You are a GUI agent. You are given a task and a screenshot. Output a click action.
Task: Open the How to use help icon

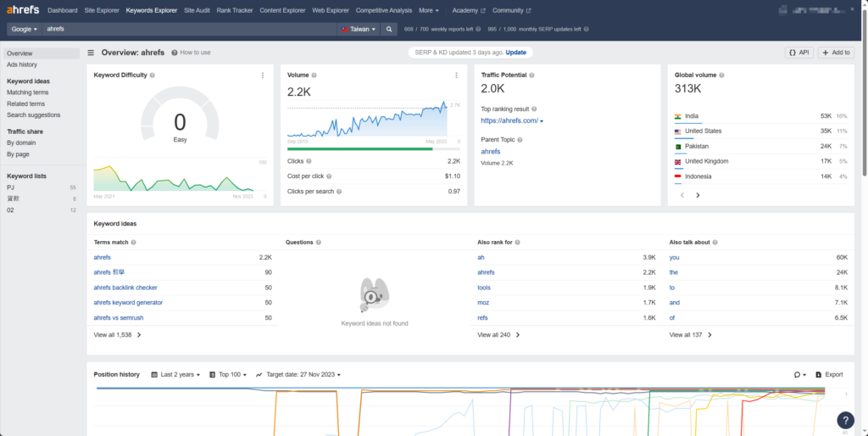click(175, 53)
